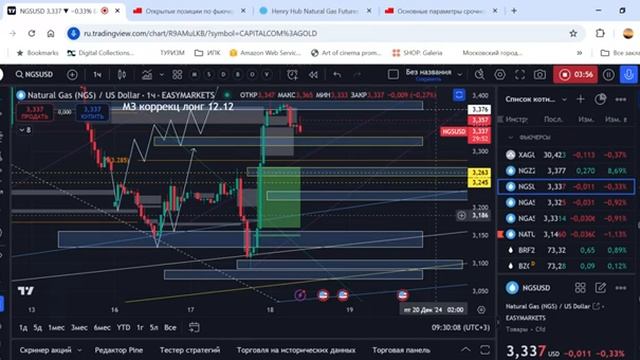
Task: Expand the Без названия layout dropdown
Action: point(460,75)
